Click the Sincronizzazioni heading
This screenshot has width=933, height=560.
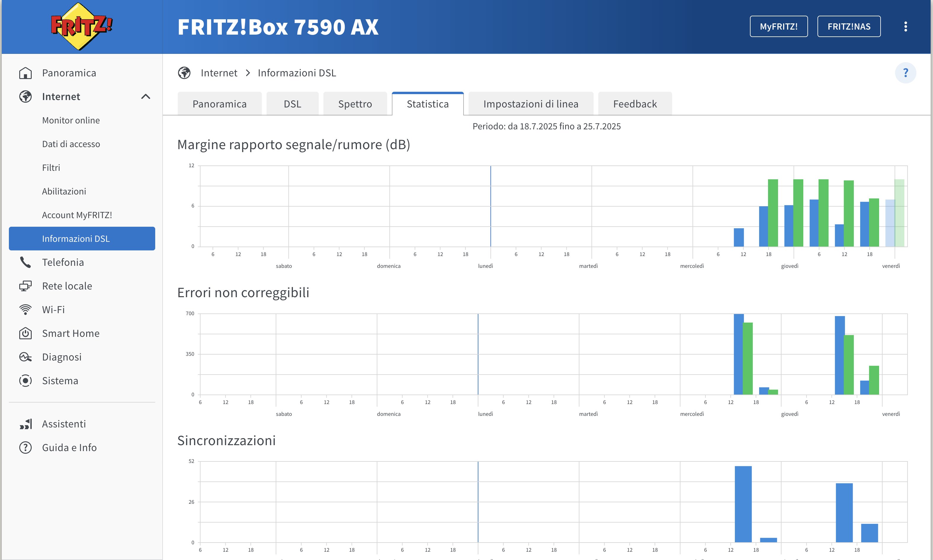pos(227,441)
